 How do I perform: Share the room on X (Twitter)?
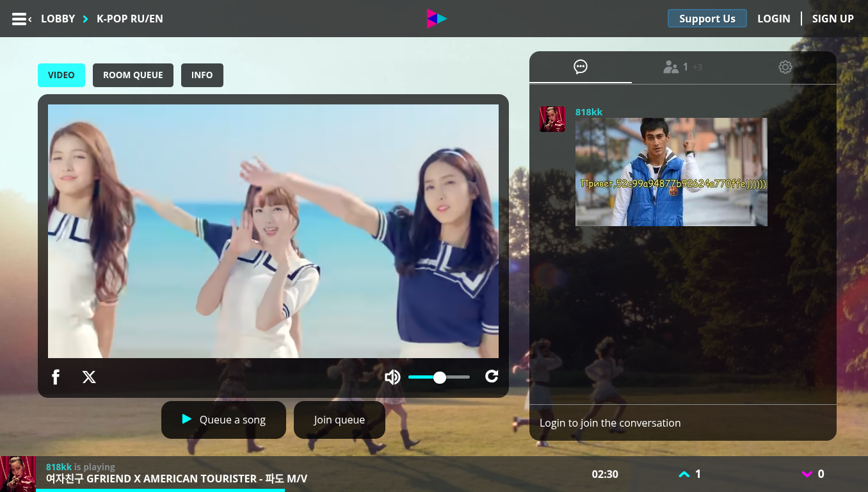pos(89,377)
